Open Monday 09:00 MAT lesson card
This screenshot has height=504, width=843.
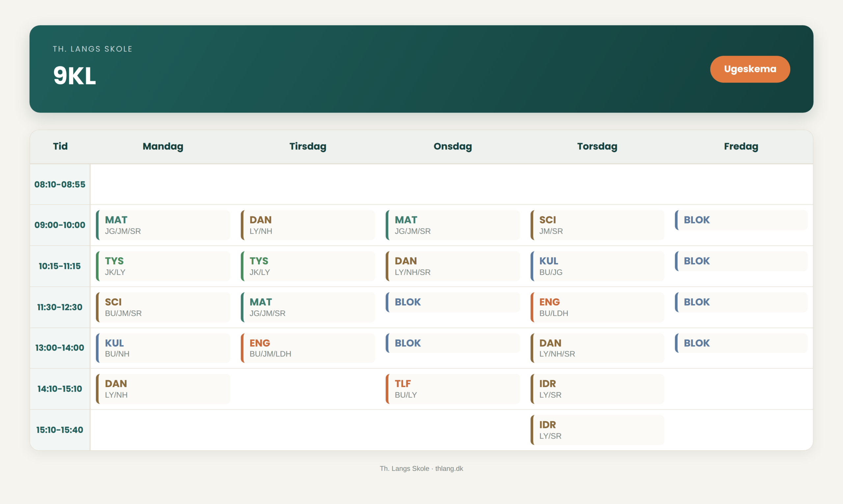point(163,225)
